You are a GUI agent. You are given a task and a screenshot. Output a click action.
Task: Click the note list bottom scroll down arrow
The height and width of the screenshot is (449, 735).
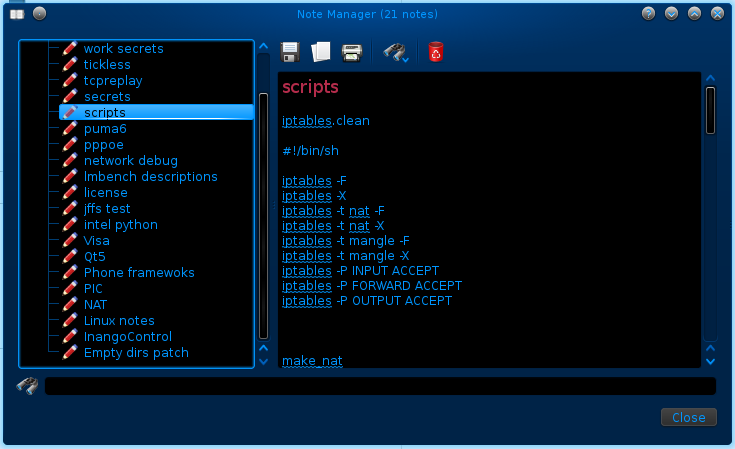click(263, 362)
